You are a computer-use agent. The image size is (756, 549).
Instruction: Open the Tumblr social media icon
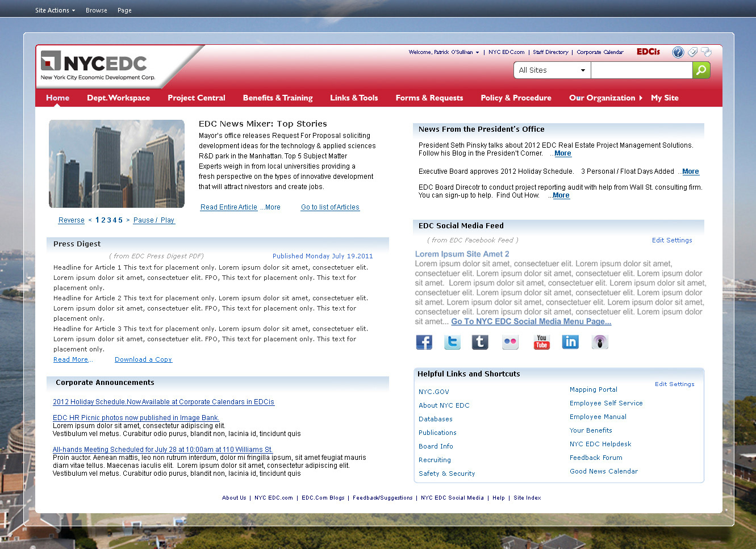click(x=480, y=342)
